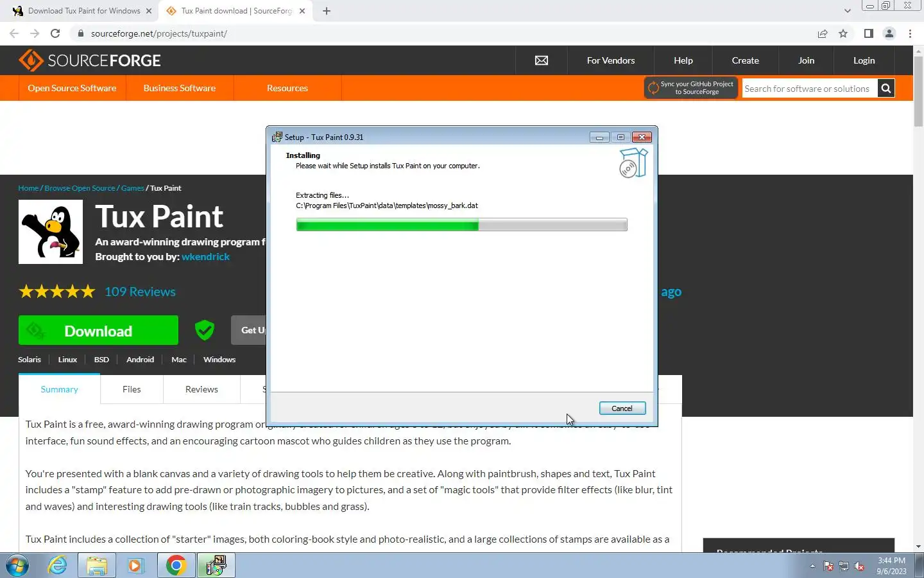Select the Android platform link
The height and width of the screenshot is (578, 924).
(x=140, y=360)
